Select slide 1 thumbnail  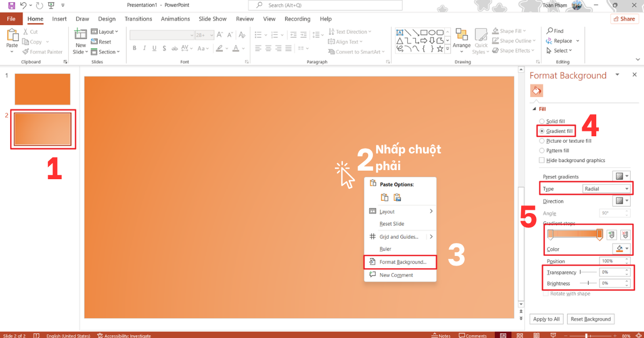coord(42,89)
